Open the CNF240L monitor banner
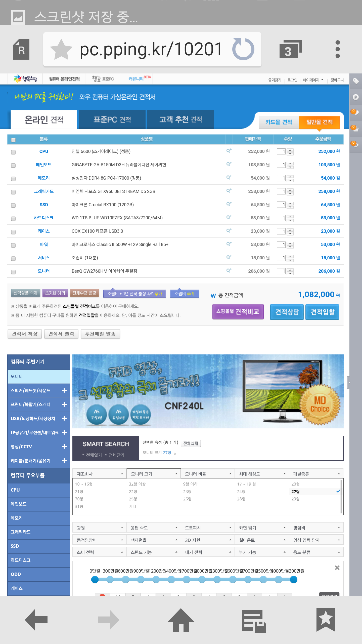362x644 pixels. point(208,391)
